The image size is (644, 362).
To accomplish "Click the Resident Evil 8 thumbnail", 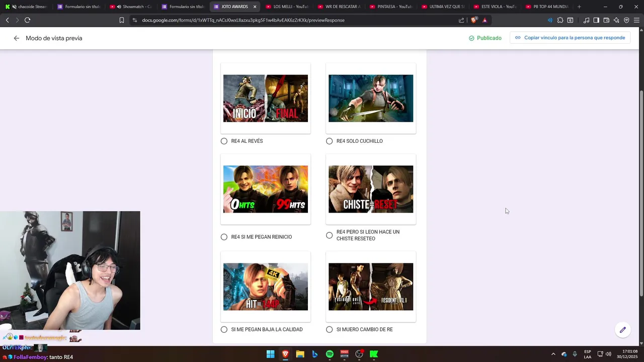I will coord(371,287).
